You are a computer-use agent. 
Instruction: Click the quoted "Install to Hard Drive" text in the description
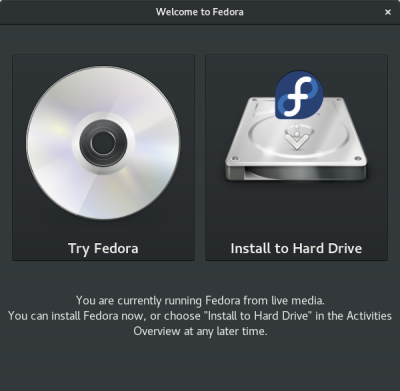click(x=259, y=316)
